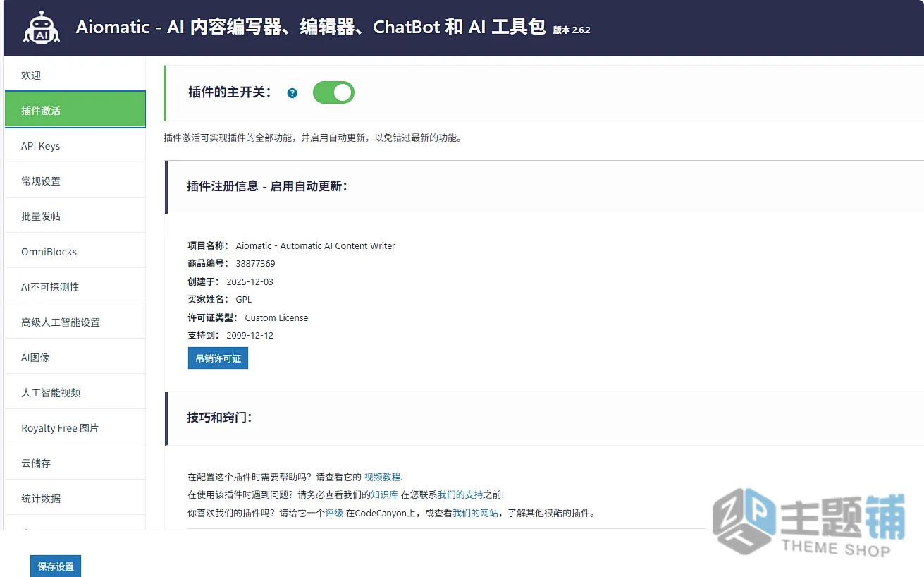Click the Custom License value

click(276, 318)
